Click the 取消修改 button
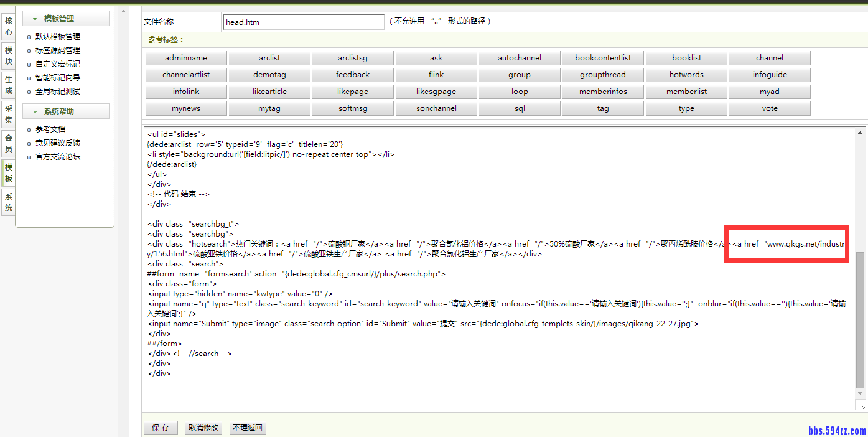This screenshot has height=437, width=868. [203, 428]
